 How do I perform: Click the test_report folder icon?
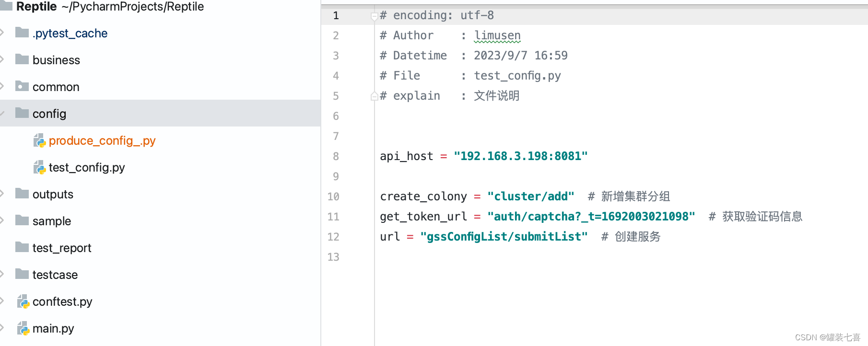22,247
